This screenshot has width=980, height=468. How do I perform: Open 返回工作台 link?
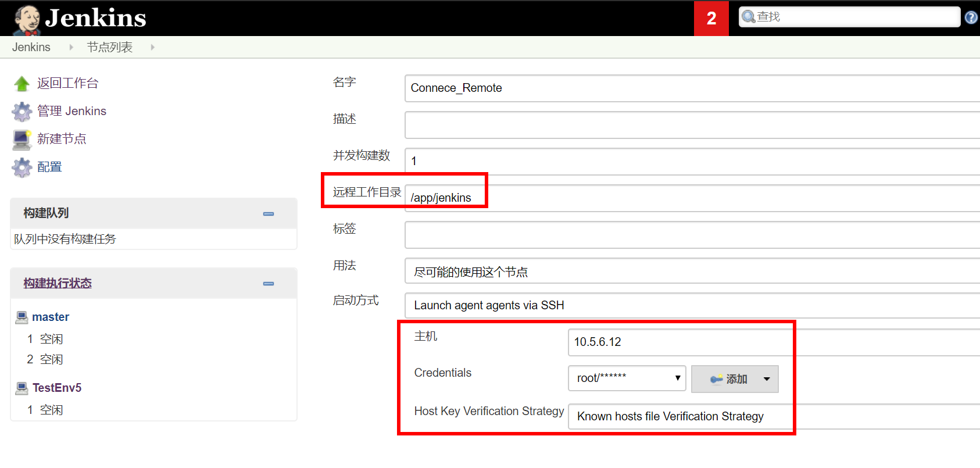tap(68, 83)
